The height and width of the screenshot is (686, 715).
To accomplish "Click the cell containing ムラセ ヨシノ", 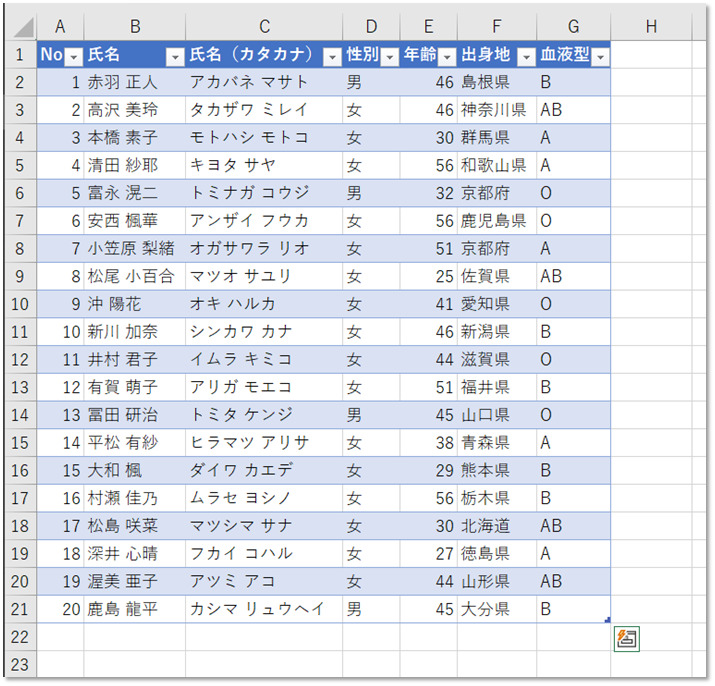I will coord(264,499).
